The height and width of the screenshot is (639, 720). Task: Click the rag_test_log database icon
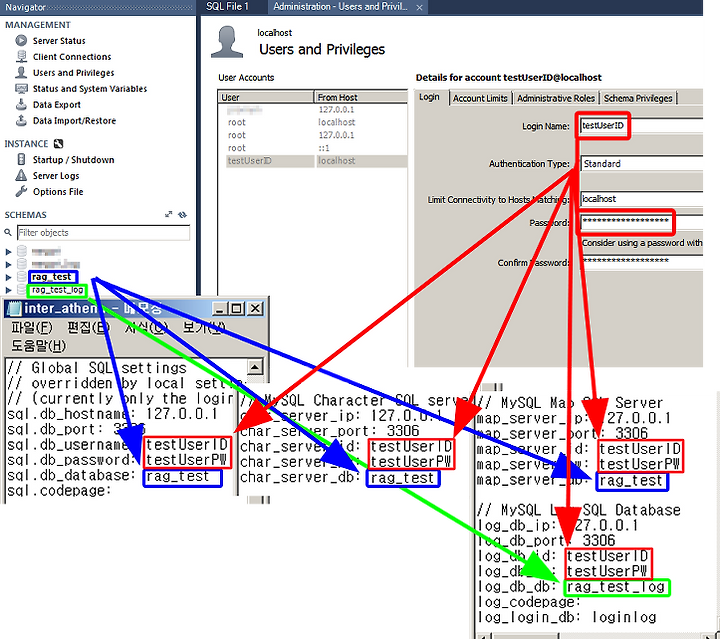(22, 289)
